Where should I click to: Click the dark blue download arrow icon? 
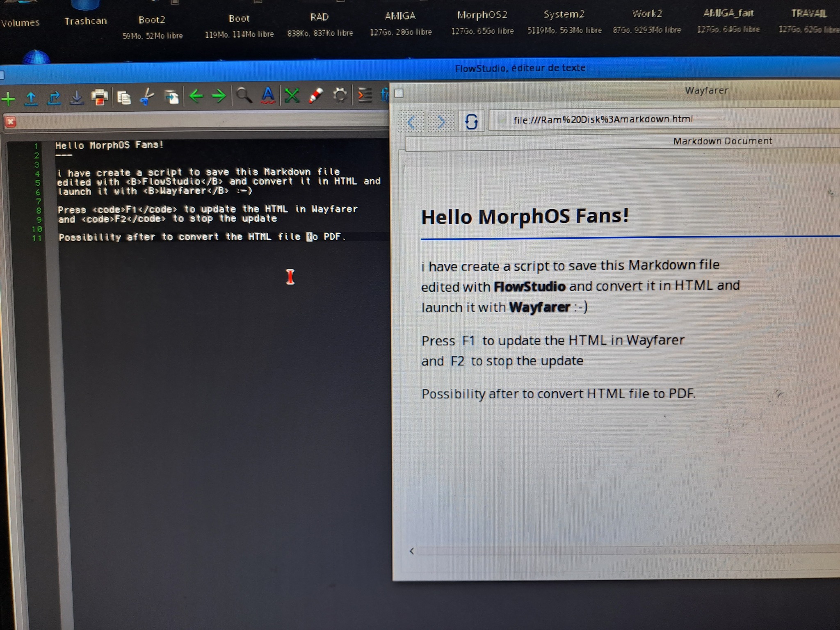[x=76, y=98]
